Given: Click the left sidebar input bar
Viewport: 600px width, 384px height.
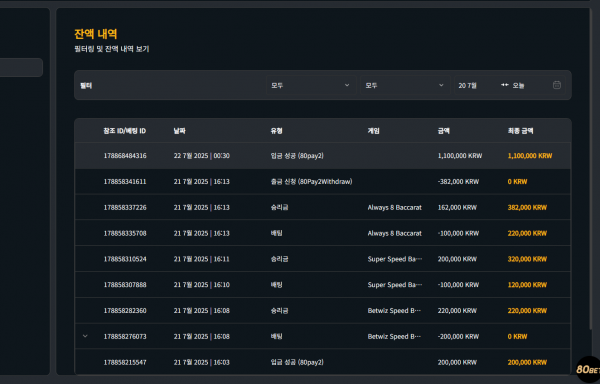Looking at the screenshot, I should (x=21, y=67).
